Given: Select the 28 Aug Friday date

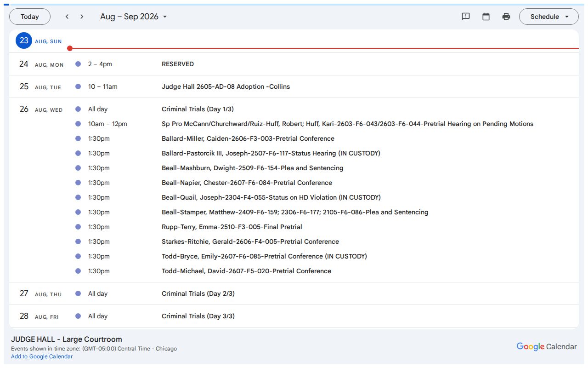Looking at the screenshot, I should (x=24, y=316).
